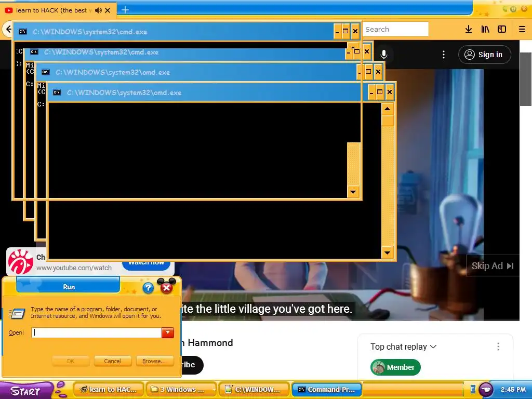
Task: Click the Browse... button in Run dialog
Action: pyautogui.click(x=155, y=361)
